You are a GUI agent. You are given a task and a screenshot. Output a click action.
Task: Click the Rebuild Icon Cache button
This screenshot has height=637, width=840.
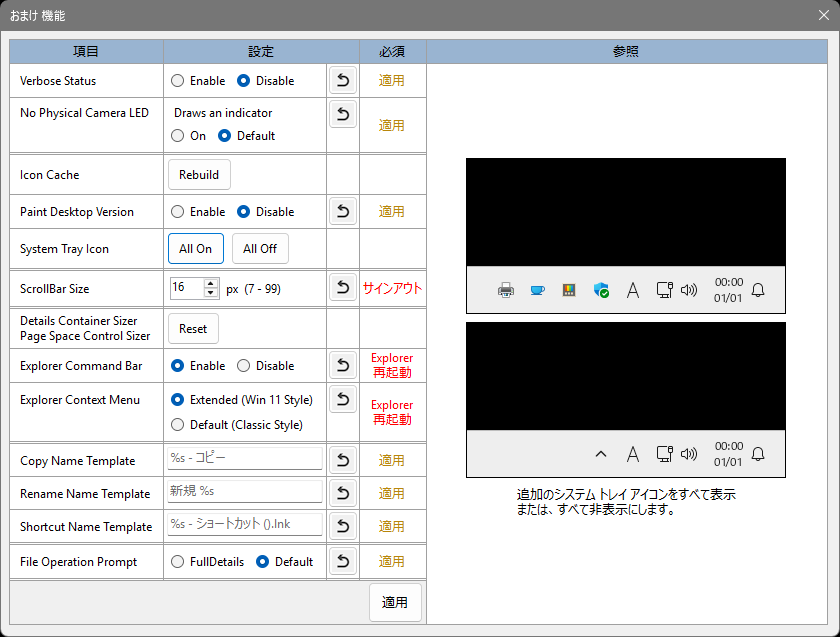coord(199,175)
